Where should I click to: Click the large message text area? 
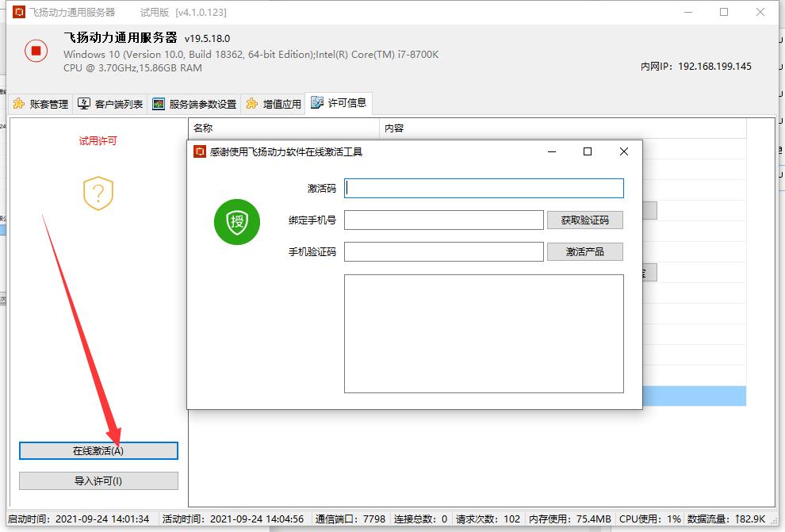tap(484, 333)
